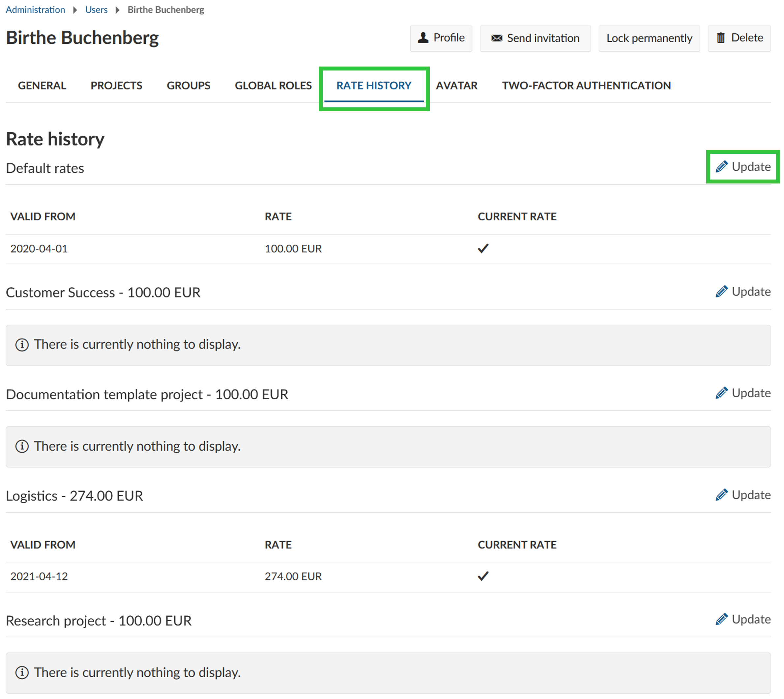Click Valid From header in Default rates table
This screenshot has height=699, width=784.
pyautogui.click(x=43, y=217)
